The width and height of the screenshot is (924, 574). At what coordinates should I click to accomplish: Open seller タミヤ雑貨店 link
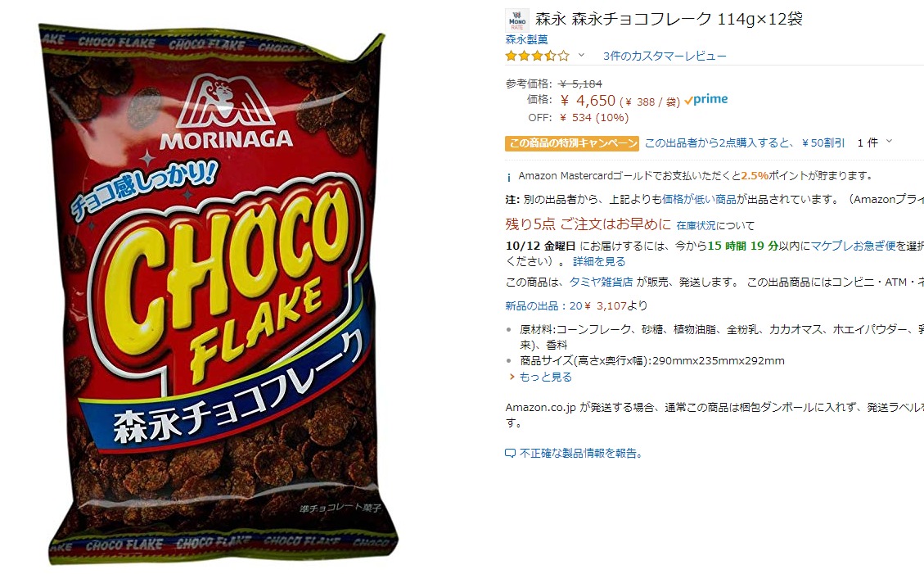pos(601,282)
